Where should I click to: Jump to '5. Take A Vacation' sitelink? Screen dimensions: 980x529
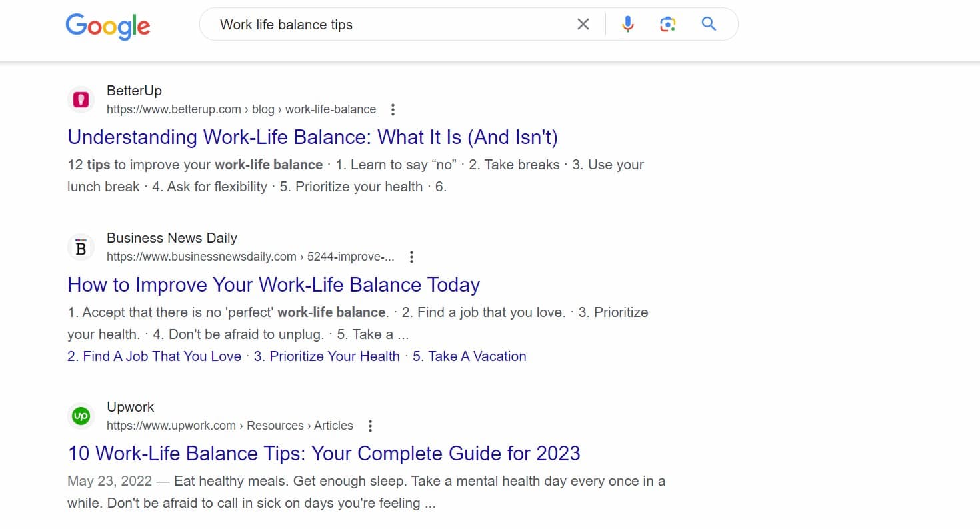[469, 356]
